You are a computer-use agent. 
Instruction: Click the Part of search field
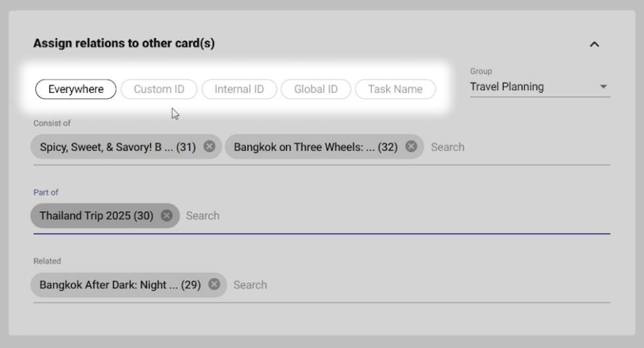394,216
